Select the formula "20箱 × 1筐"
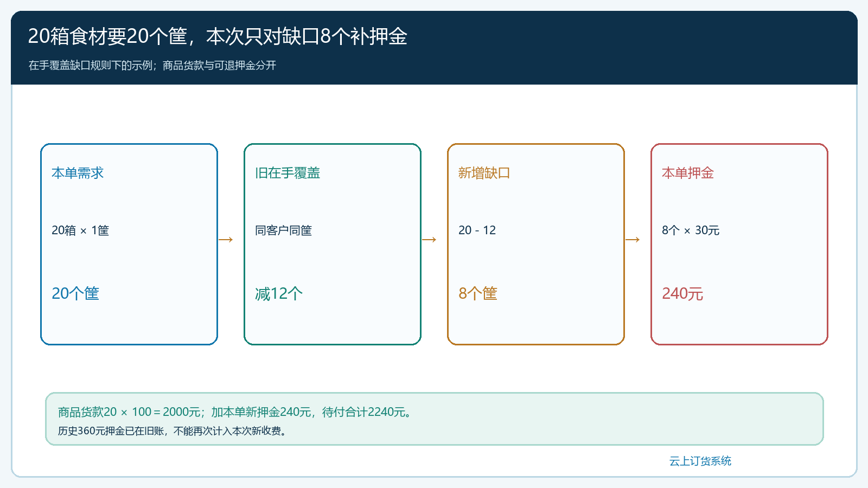This screenshot has height=488, width=868. tap(80, 230)
